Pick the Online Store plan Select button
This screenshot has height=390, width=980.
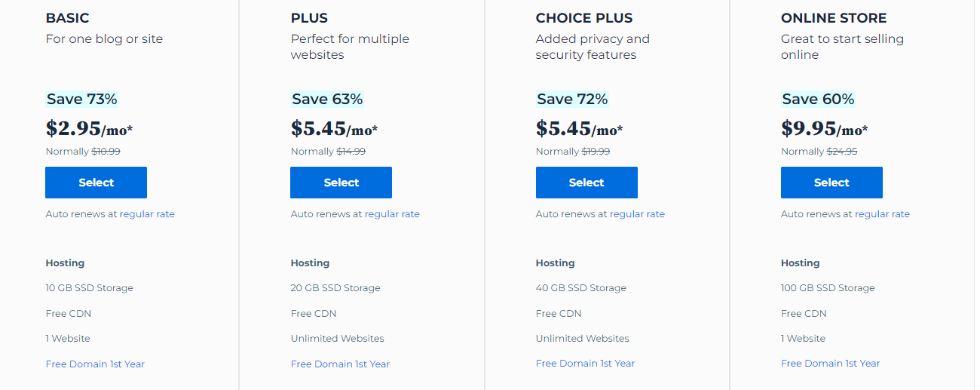coord(831,183)
